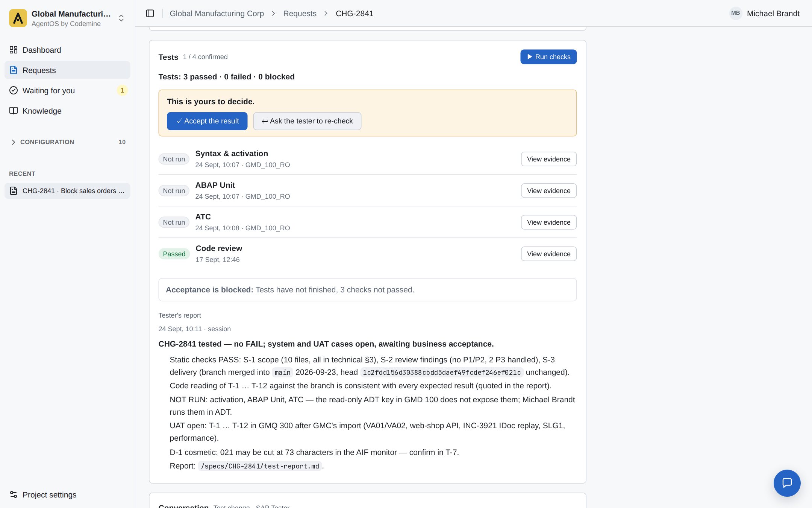Open Requests in the sidebar
The height and width of the screenshot is (508, 812).
67,70
